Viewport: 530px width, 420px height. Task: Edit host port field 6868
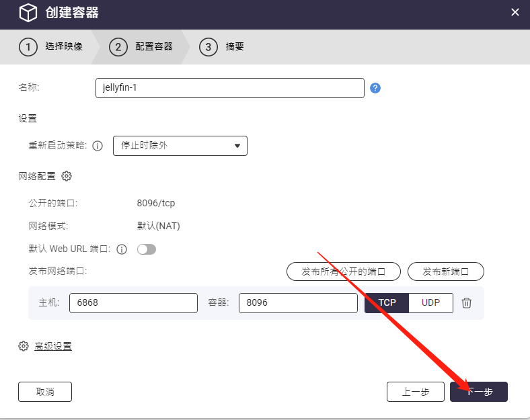(x=134, y=303)
